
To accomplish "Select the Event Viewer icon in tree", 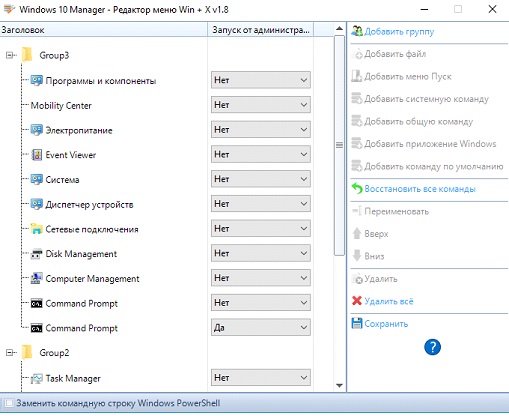I will (36, 155).
